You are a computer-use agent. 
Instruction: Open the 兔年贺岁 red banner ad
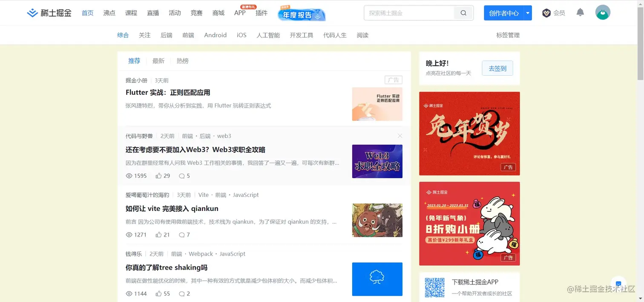pyautogui.click(x=469, y=134)
